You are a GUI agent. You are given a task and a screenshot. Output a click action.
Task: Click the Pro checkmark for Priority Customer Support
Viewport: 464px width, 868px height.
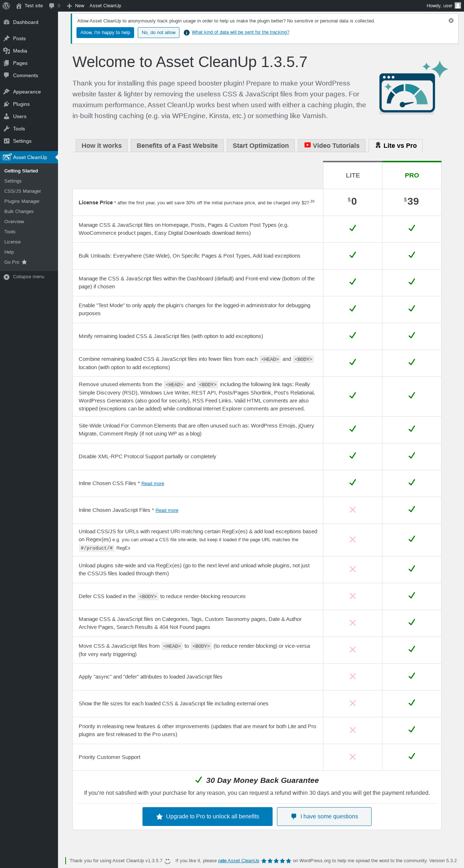412,756
